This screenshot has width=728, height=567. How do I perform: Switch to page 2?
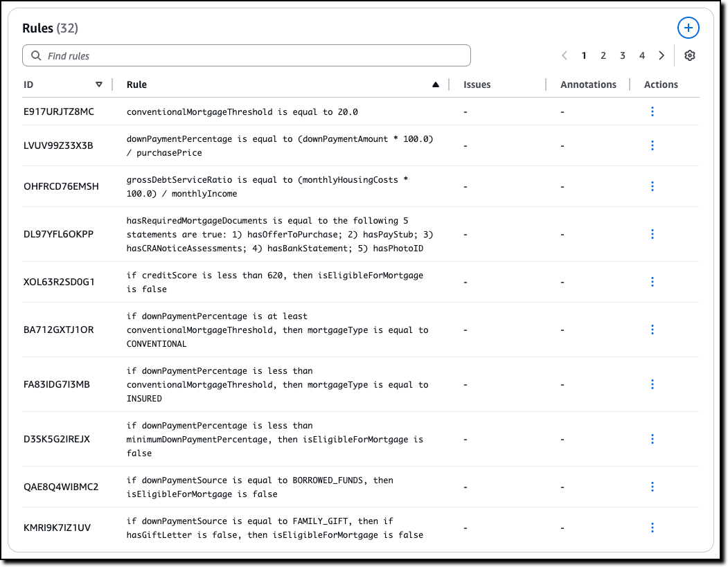coord(603,55)
